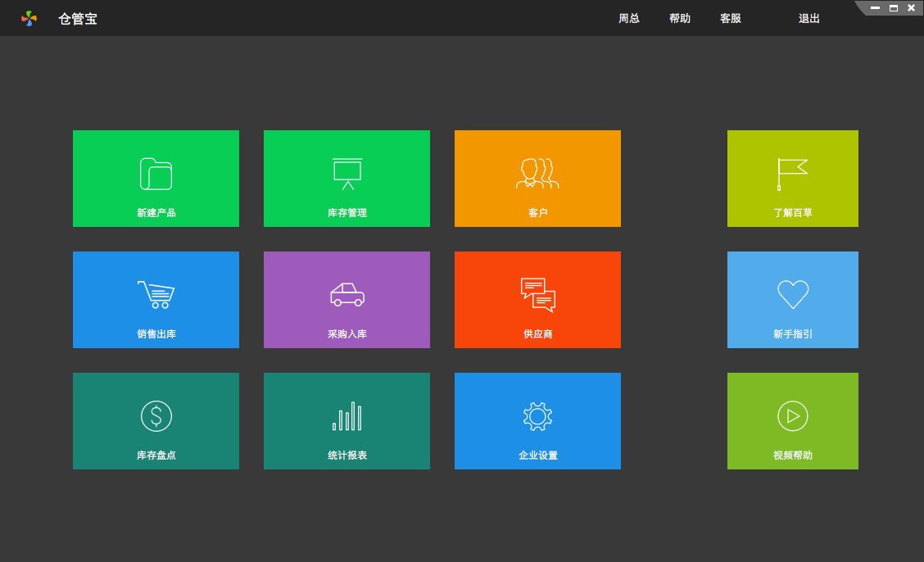Image resolution: width=924 pixels, height=562 pixels.
Task: Maximize the application window
Action: click(x=893, y=8)
